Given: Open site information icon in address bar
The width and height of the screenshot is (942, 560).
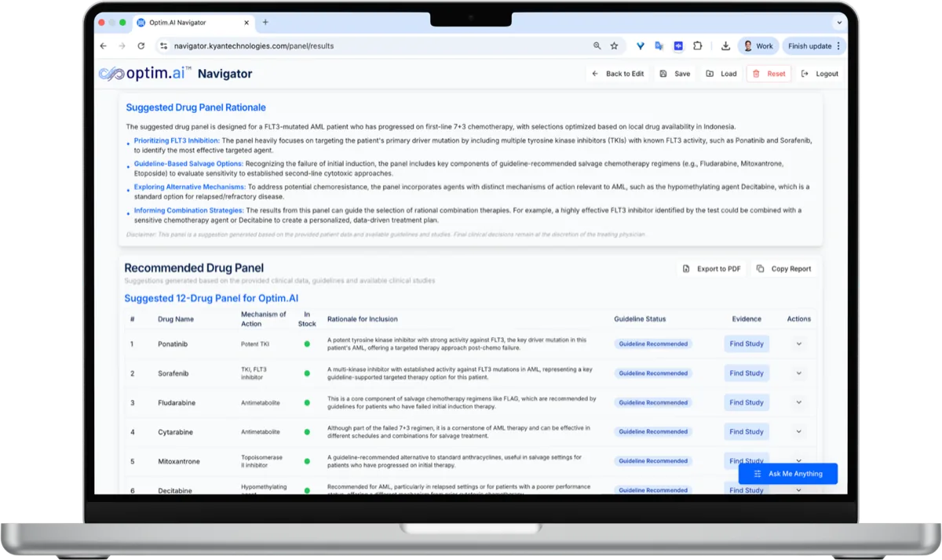Looking at the screenshot, I should click(x=163, y=46).
